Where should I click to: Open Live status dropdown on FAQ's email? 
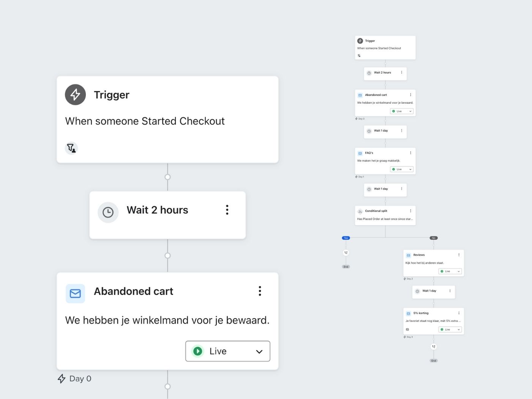pyautogui.click(x=402, y=169)
